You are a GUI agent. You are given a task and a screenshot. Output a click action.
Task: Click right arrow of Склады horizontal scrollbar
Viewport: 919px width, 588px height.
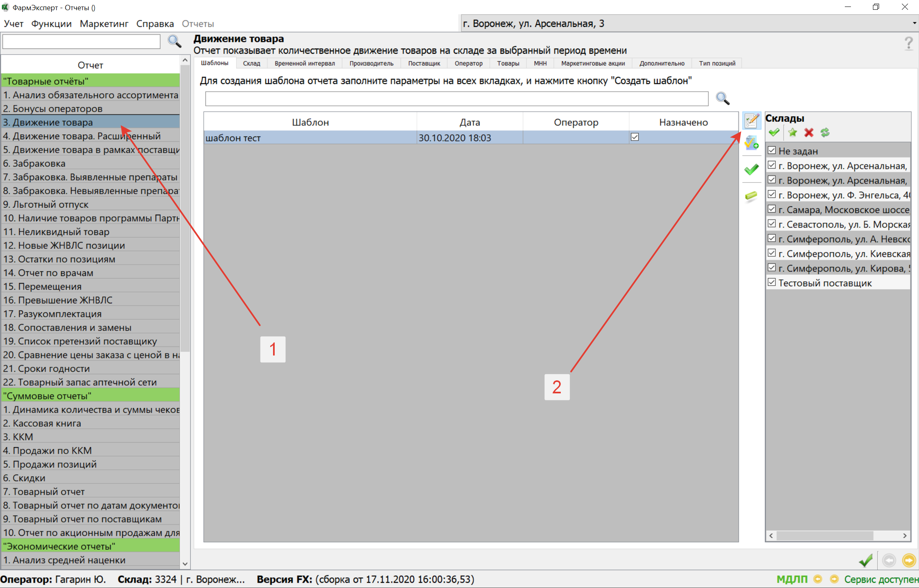(905, 535)
